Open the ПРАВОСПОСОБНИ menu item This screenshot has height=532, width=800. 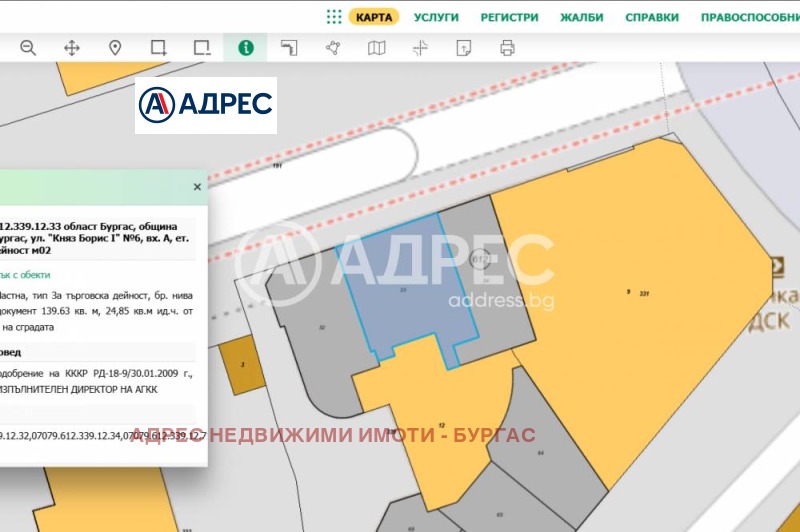point(750,17)
